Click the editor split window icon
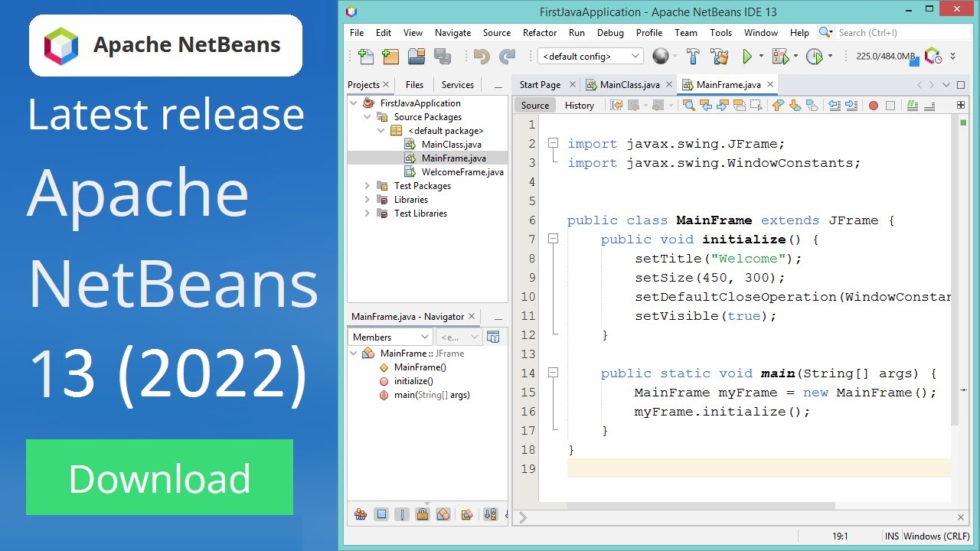This screenshot has width=980, height=551. coord(961,106)
